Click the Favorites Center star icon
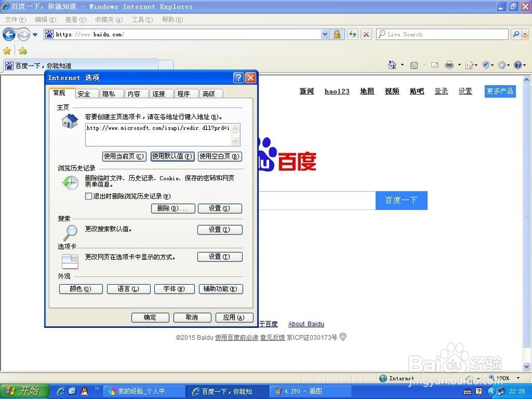This screenshot has height=399, width=532. (x=7, y=51)
